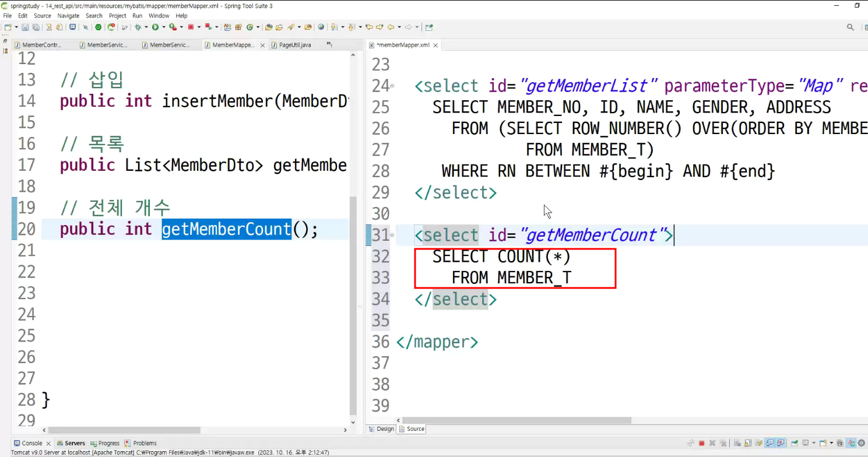The image size is (868, 457).
Task: Click XML editor horizontal scrollbar thumb
Action: pos(516,420)
